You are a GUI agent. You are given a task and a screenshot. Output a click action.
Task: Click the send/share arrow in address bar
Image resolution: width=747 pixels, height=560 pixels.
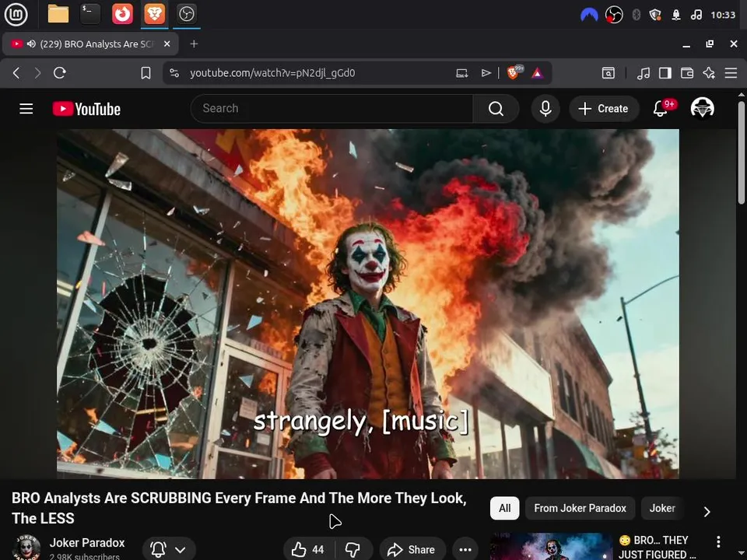click(x=486, y=73)
